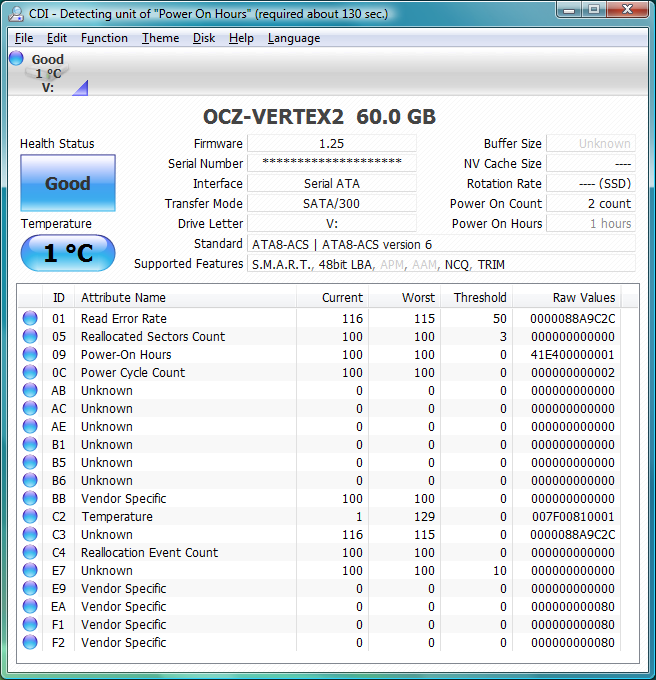Select the Reallocation Event Count attribute name
This screenshot has height=680, width=656.
149,552
